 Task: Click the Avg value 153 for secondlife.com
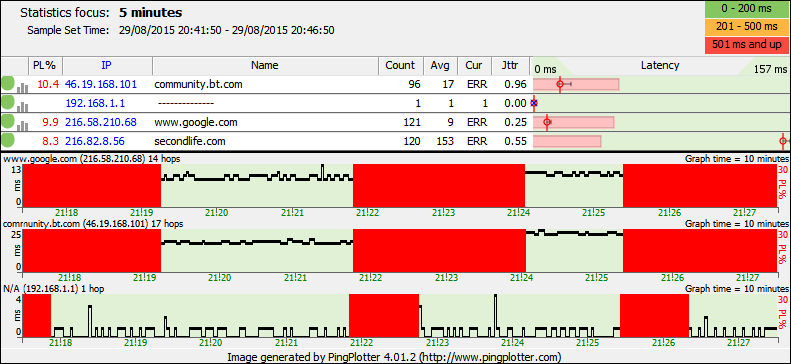(x=445, y=141)
